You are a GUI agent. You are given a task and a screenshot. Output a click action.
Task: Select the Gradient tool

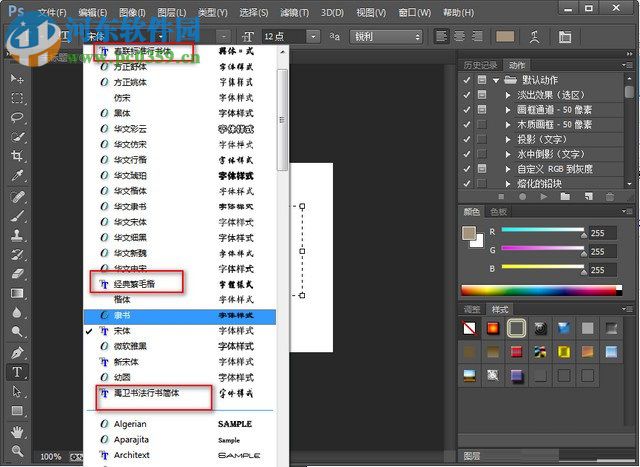(x=17, y=293)
